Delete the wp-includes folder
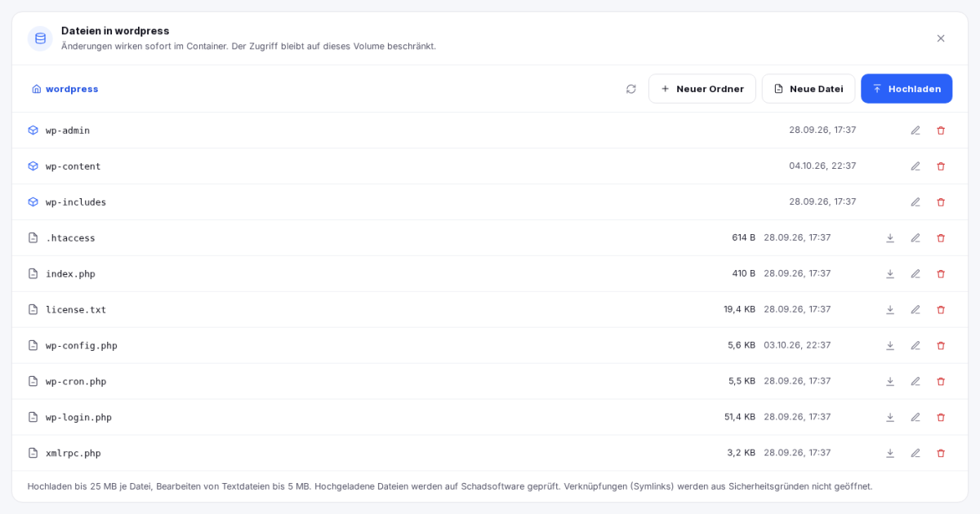This screenshot has height=514, width=980. point(941,202)
